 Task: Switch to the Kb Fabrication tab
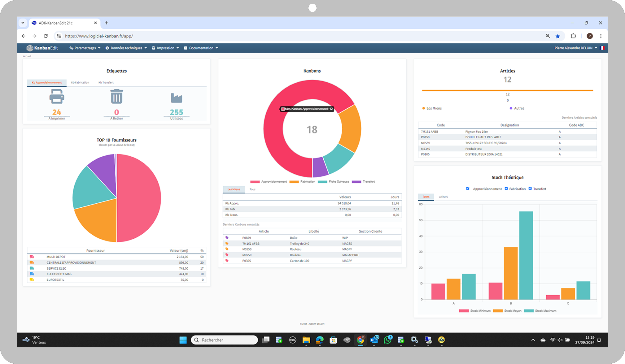point(80,83)
